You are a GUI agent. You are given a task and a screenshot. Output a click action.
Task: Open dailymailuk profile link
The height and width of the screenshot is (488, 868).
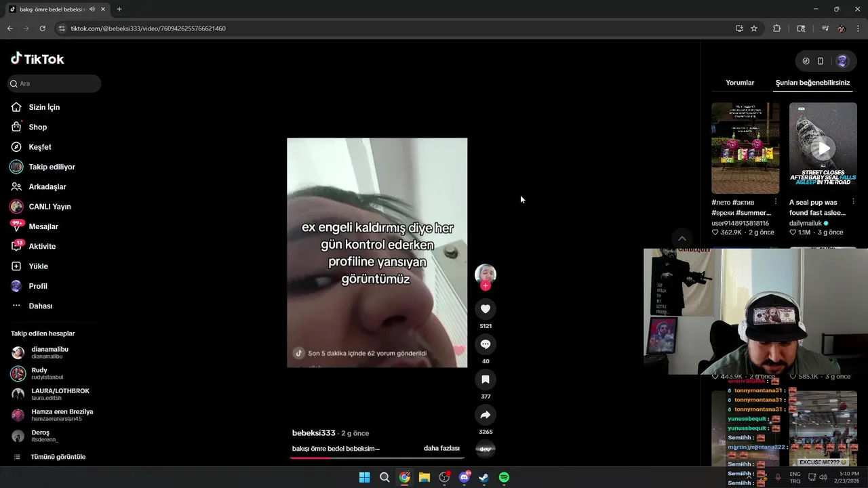point(806,223)
